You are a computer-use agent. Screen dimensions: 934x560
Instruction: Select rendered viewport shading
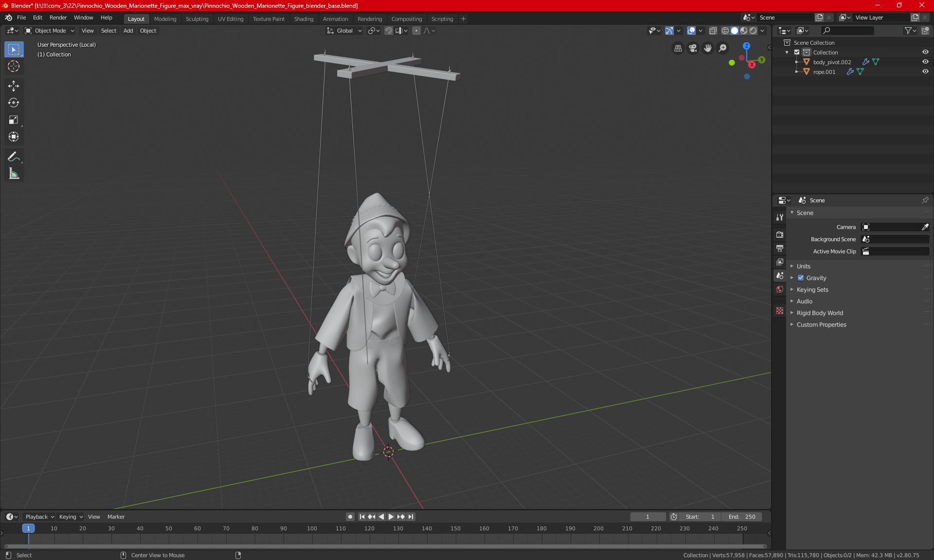point(753,31)
